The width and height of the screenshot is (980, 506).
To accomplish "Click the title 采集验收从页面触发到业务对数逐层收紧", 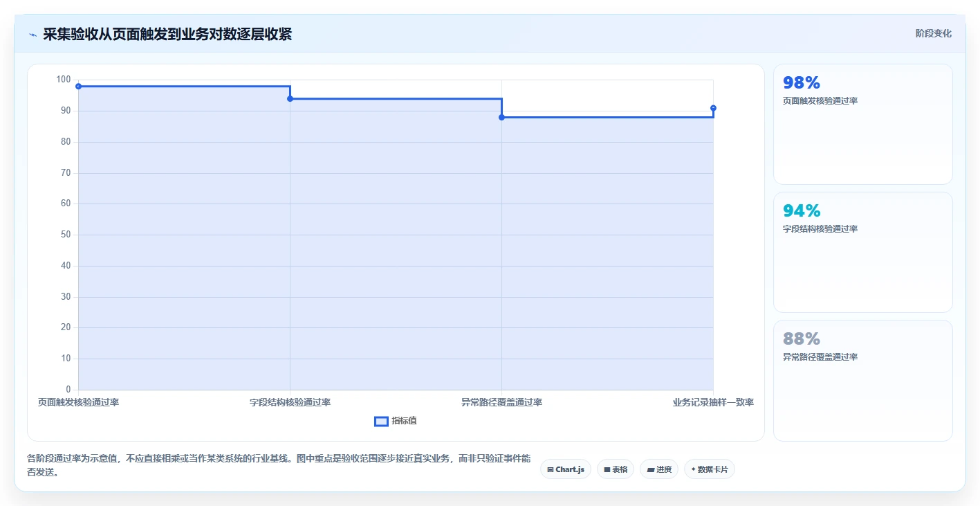I will (x=167, y=35).
